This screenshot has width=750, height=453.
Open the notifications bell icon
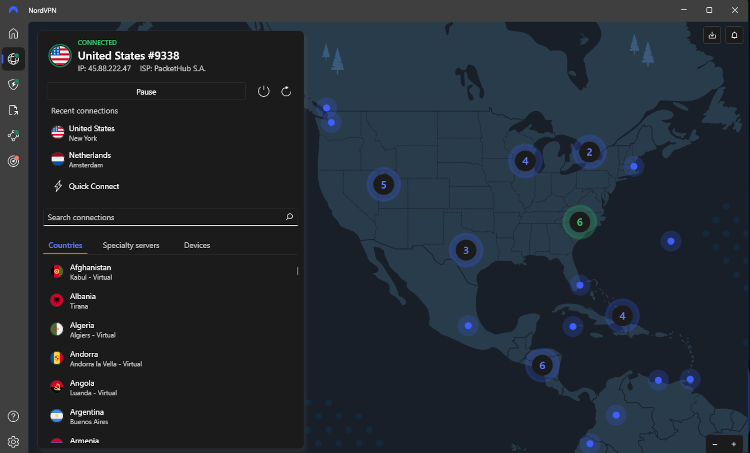coord(734,35)
